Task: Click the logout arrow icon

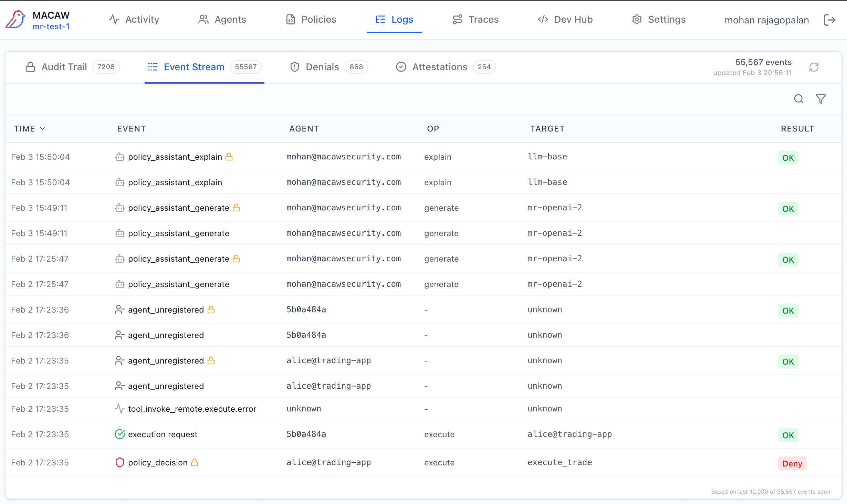Action: (829, 20)
